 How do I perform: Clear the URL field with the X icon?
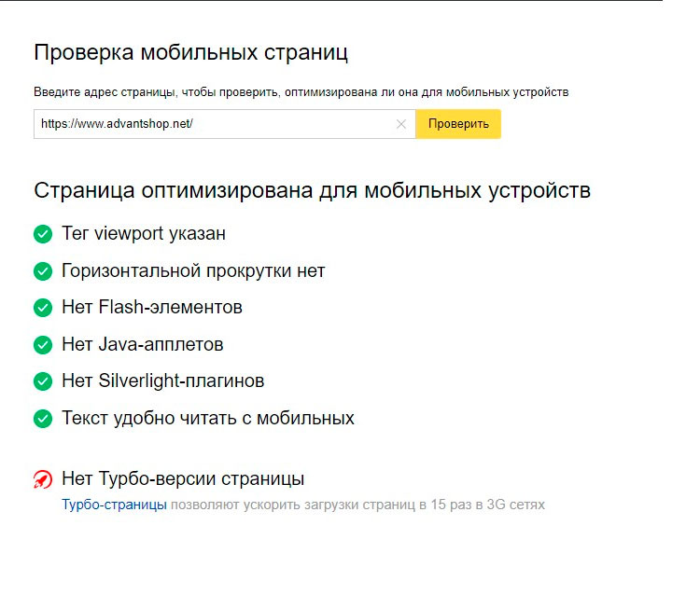pos(401,124)
